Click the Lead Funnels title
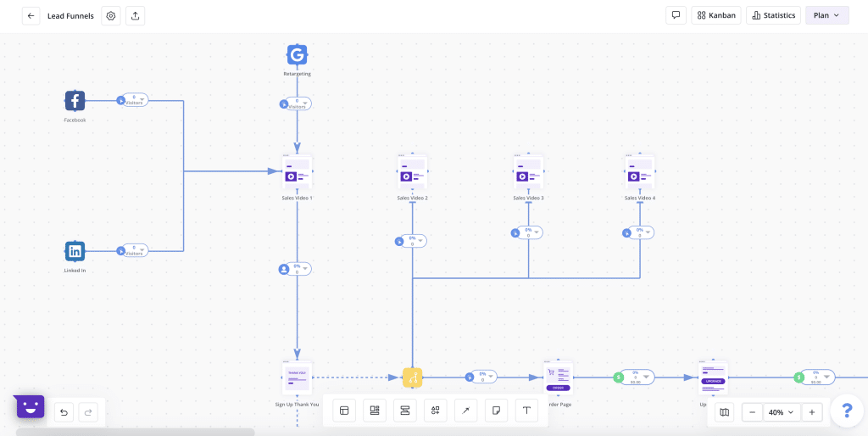The height and width of the screenshot is (436, 868). 71,16
